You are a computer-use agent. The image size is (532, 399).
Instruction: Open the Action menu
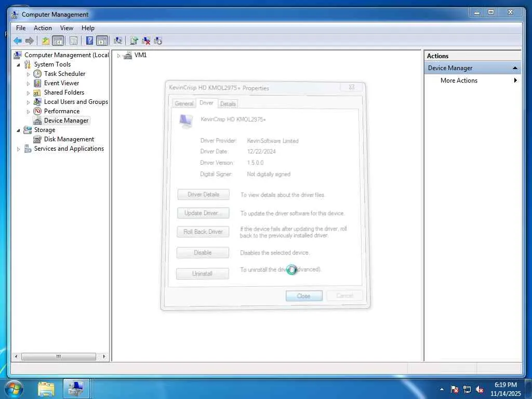43,28
